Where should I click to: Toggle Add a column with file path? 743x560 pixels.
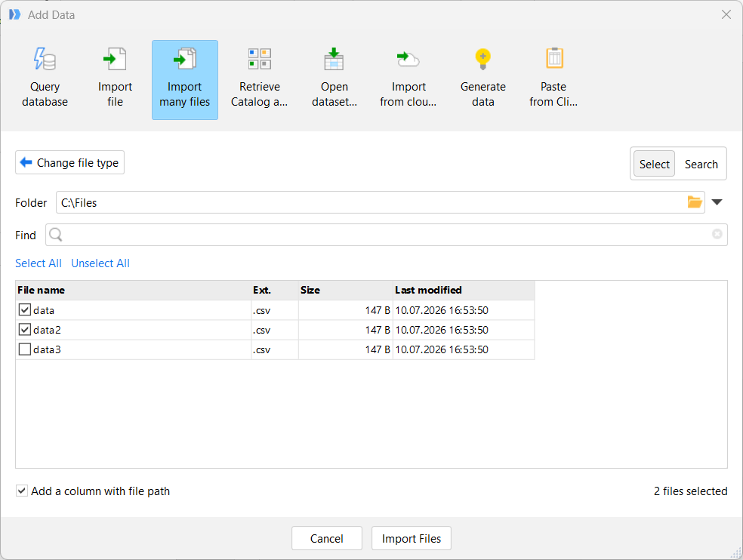tap(21, 491)
